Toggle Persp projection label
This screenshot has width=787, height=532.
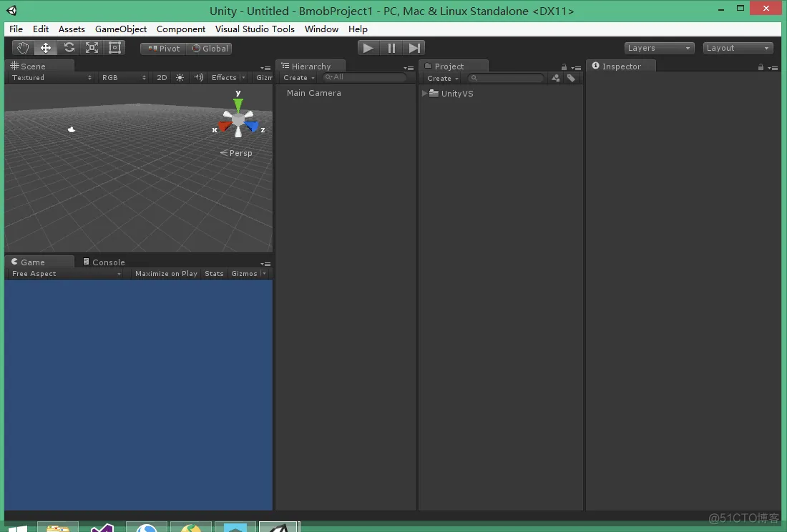(x=236, y=153)
